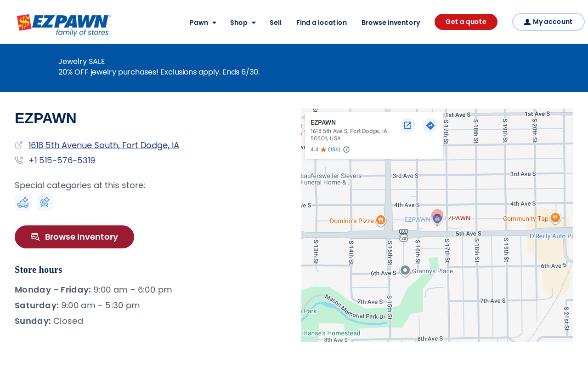Image resolution: width=588 pixels, height=368 pixels.
Task: Get directions via the blue arrow icon
Action: coord(430,125)
